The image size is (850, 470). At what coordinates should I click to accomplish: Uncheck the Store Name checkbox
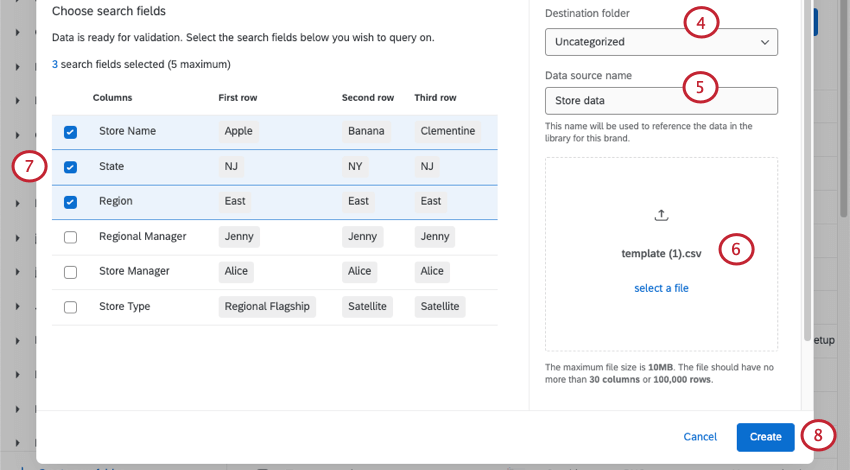point(70,132)
